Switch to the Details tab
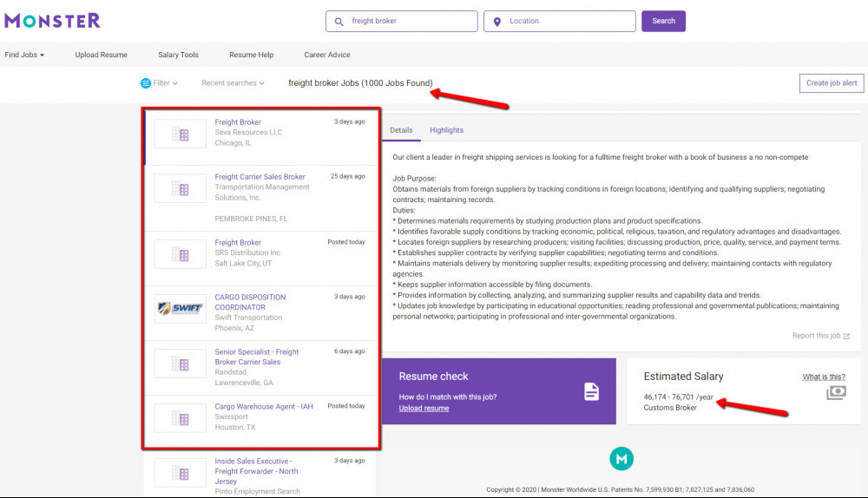This screenshot has height=498, width=868. click(401, 130)
